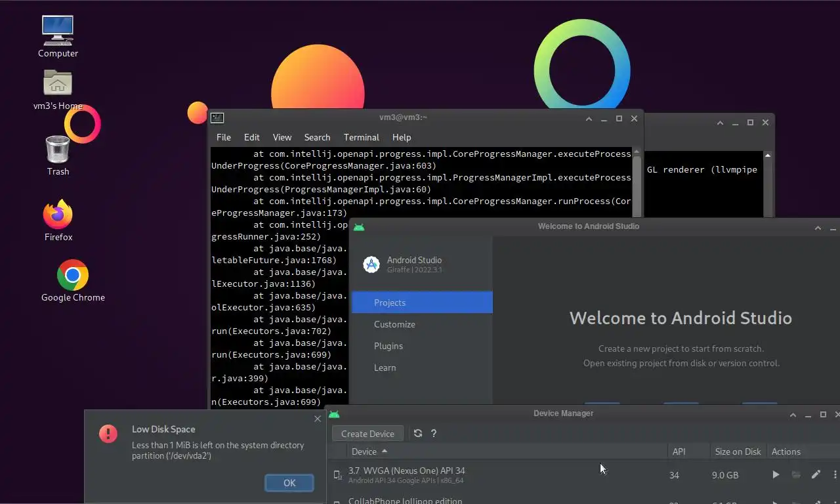Click the Giraffe | 2022.3.1 version text
This screenshot has height=504, width=840.
coord(414,270)
